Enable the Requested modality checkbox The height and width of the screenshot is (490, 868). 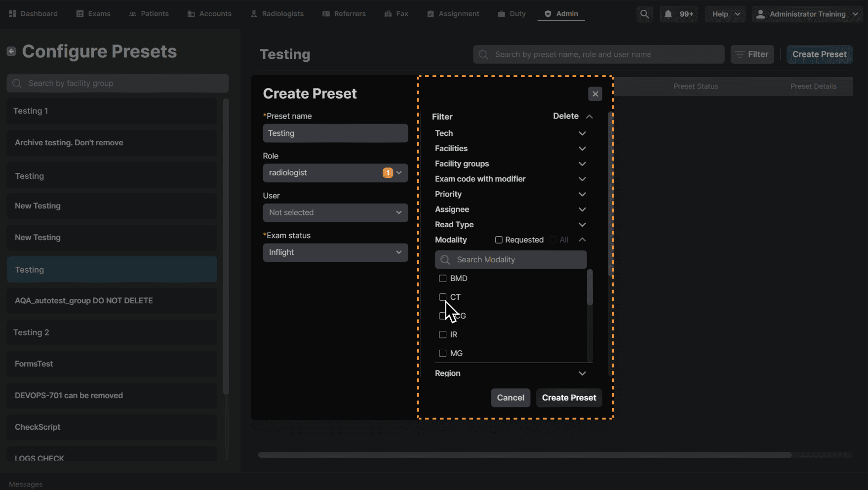[x=499, y=240]
